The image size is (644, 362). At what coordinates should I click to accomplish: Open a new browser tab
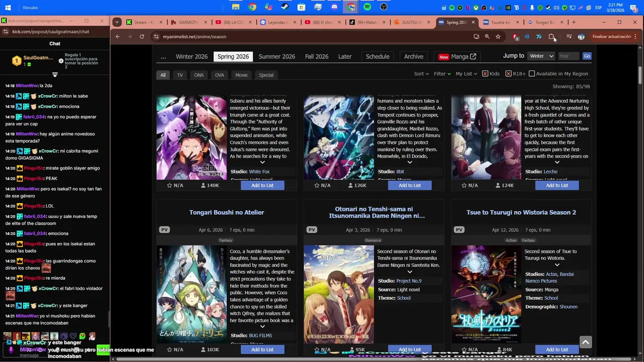click(x=574, y=22)
